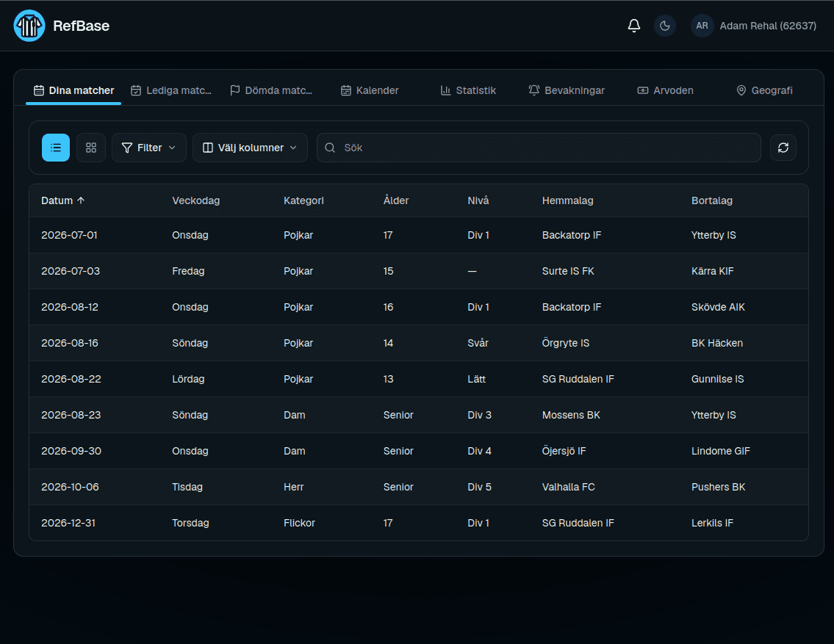Switch to grid view layout
This screenshot has width=834, height=644.
(91, 148)
